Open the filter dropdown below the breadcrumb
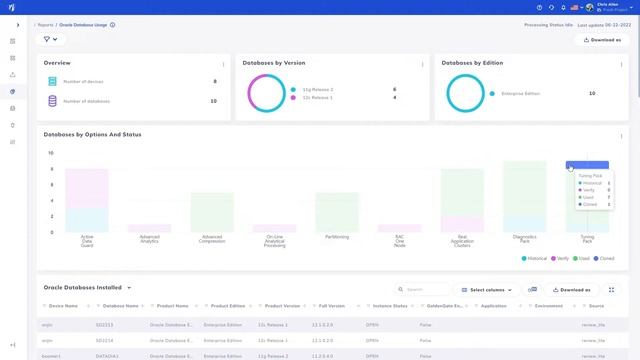This screenshot has width=640, height=360. (51, 39)
